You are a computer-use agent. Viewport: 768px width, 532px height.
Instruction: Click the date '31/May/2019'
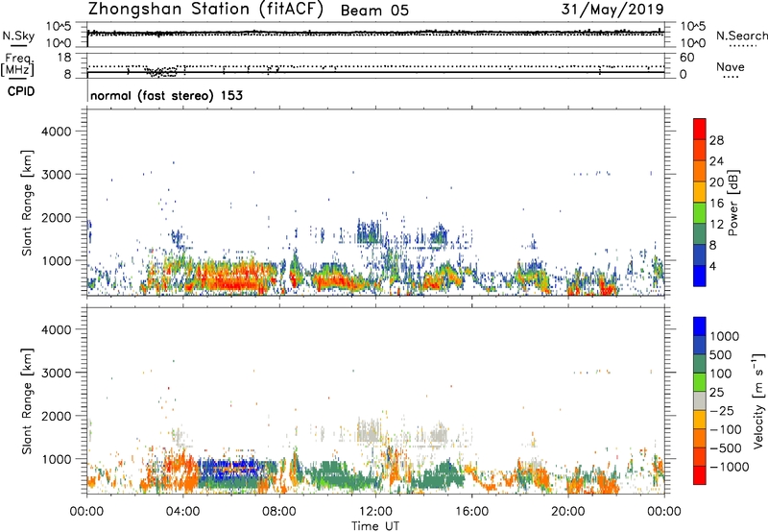[x=612, y=9]
